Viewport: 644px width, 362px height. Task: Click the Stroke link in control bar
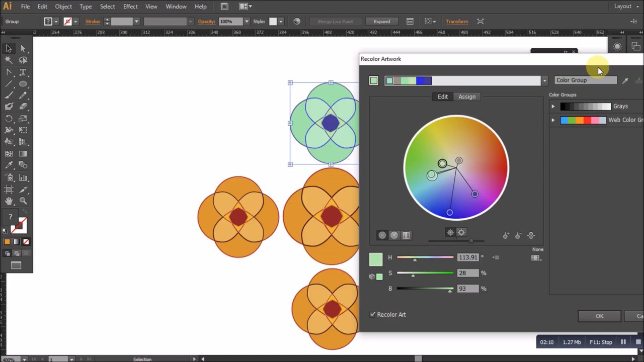[93, 22]
